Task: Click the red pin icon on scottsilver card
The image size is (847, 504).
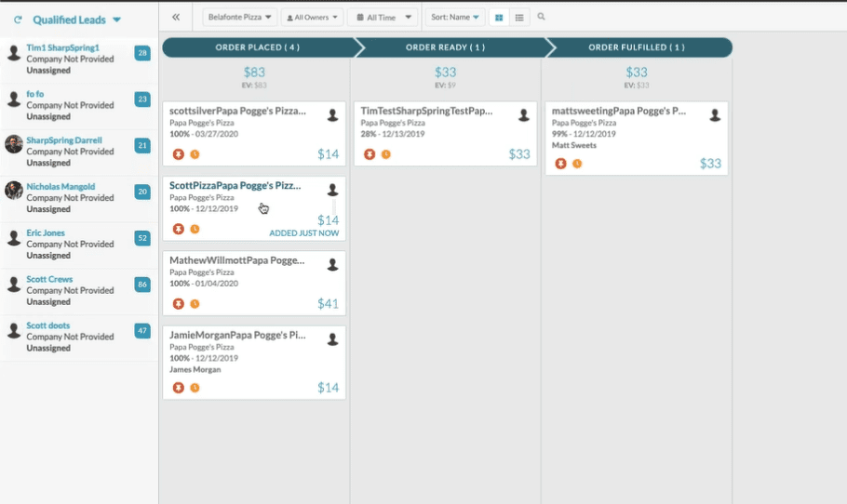Action: tap(178, 154)
